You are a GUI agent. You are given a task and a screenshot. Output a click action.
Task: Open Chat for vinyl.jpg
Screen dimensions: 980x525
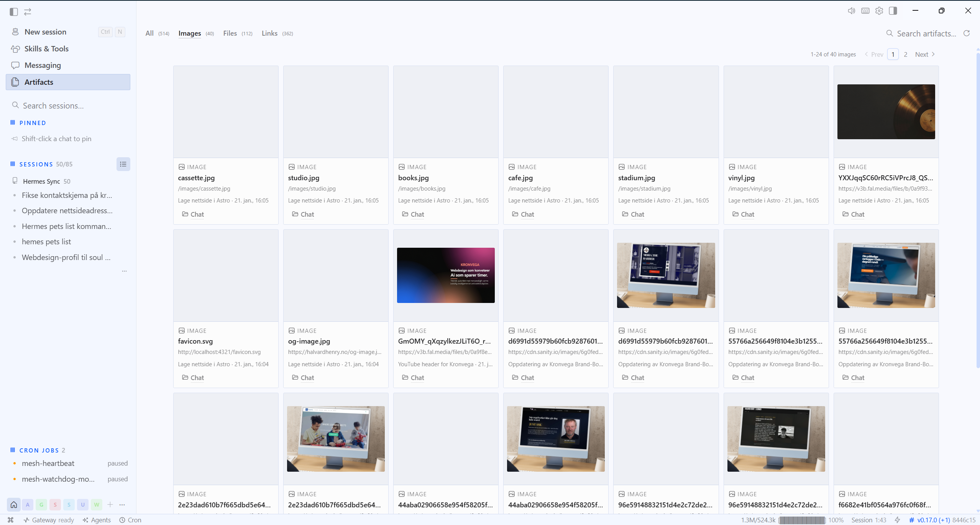[743, 214]
